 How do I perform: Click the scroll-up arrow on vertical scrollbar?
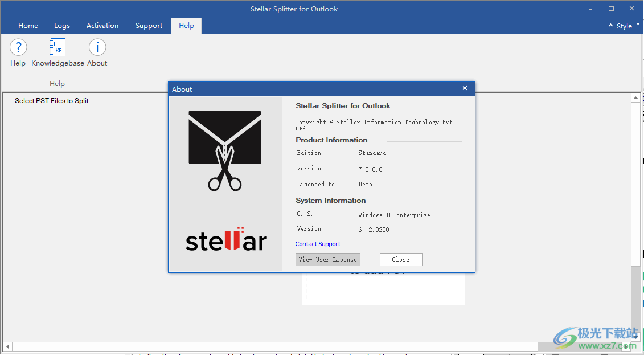(x=635, y=97)
